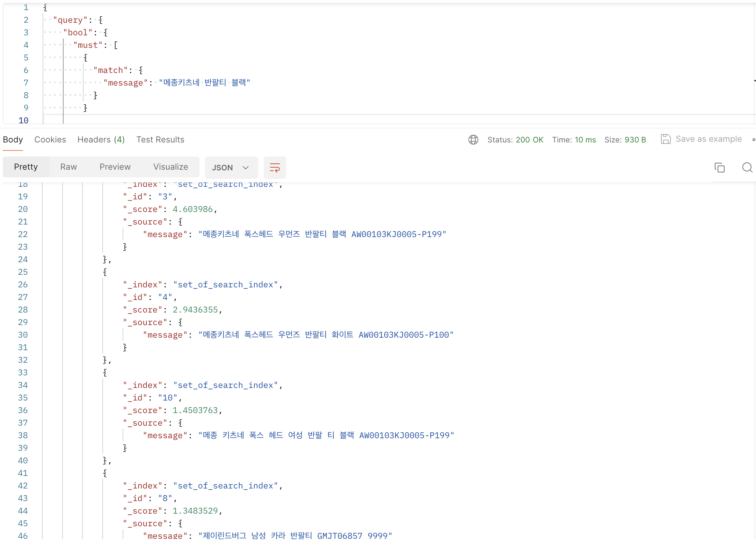Image resolution: width=756 pixels, height=544 pixels.
Task: Click response line number 33 gutter
Action: click(x=23, y=373)
